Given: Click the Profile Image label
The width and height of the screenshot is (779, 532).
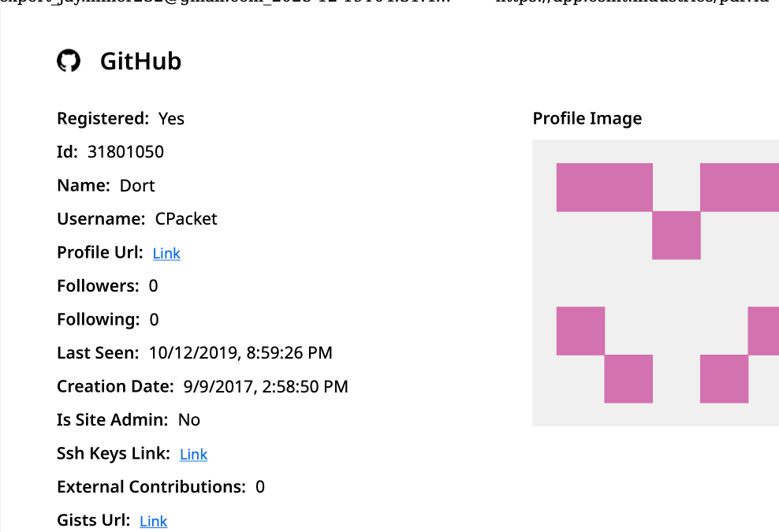Looking at the screenshot, I should 587,119.
